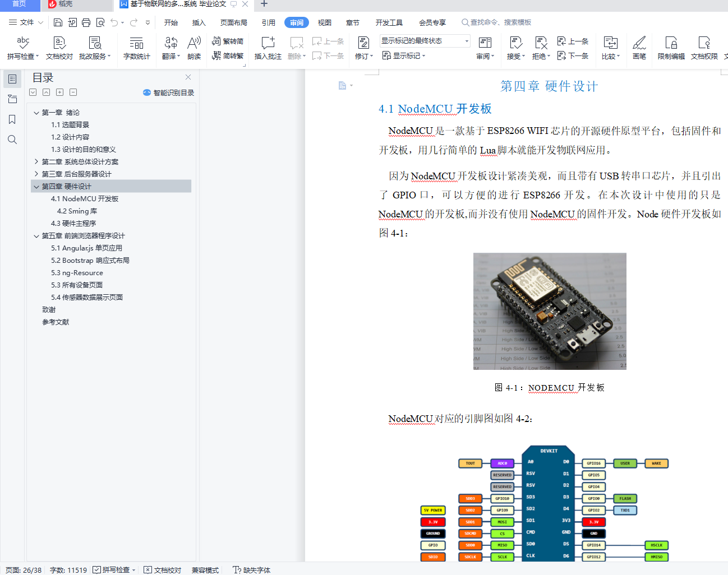Collapse the 第五章 前端浏览器程序设计 outline node
The image size is (728, 575).
36,236
